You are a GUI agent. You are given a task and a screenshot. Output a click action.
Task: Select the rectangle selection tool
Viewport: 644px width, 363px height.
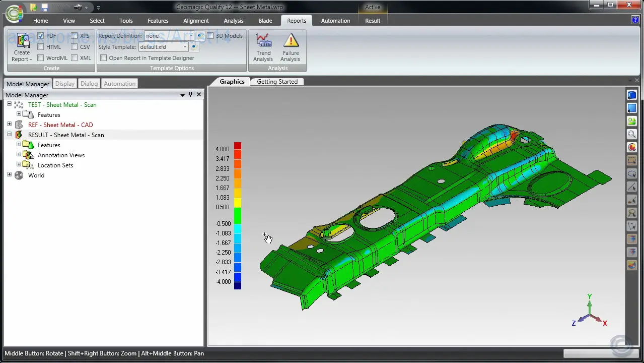[x=632, y=160]
